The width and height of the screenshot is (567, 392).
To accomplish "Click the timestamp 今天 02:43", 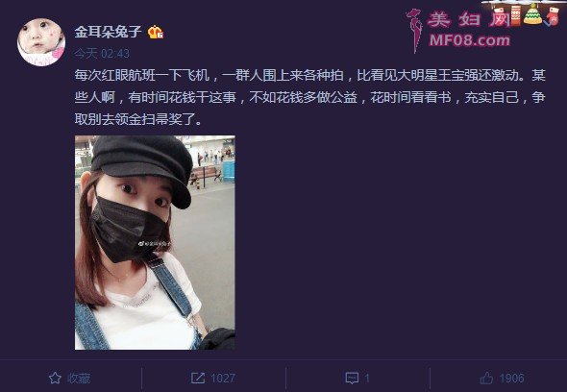I will pos(102,54).
